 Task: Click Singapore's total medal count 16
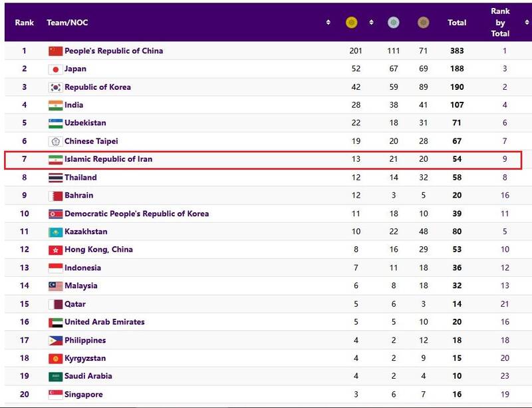pos(457,395)
